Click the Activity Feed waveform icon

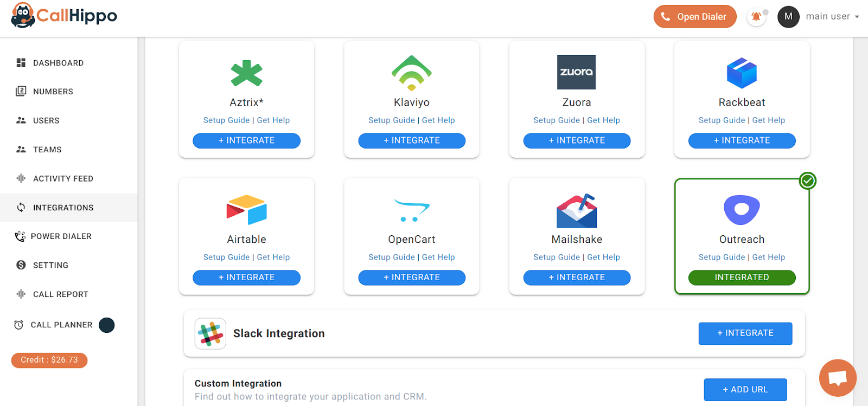pos(21,178)
